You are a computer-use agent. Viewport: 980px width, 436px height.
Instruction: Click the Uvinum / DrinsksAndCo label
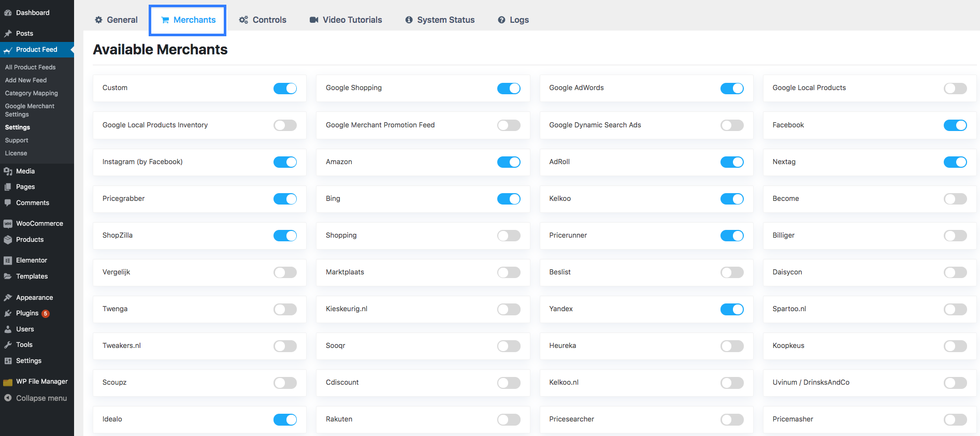(811, 382)
